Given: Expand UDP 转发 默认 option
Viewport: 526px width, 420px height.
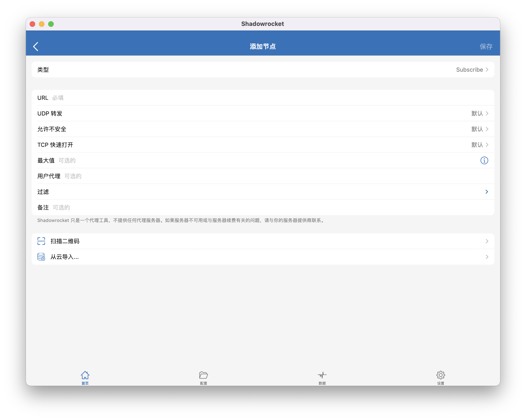Looking at the screenshot, I should (x=263, y=113).
